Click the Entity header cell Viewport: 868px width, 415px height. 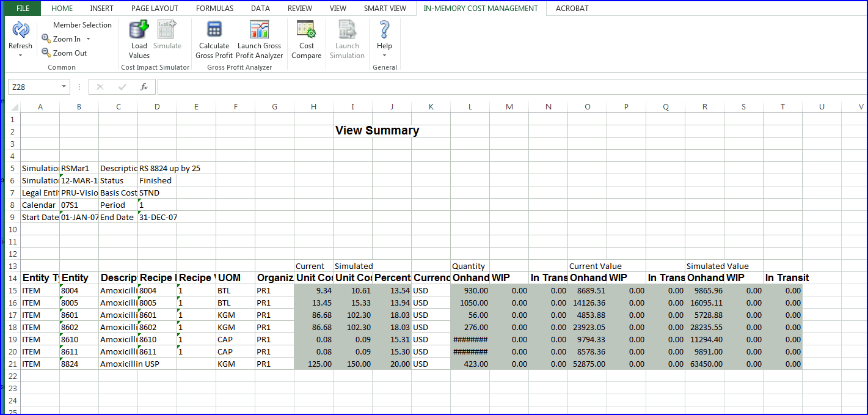[79, 278]
